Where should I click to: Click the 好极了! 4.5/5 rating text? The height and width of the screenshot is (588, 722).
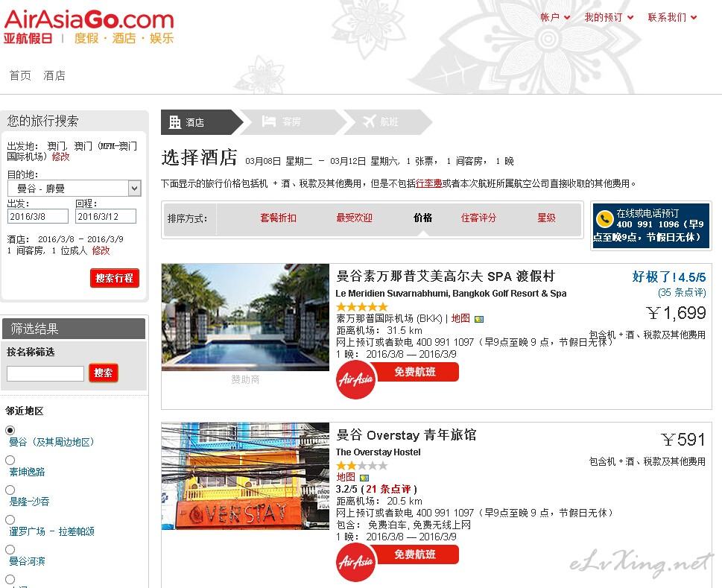(669, 276)
